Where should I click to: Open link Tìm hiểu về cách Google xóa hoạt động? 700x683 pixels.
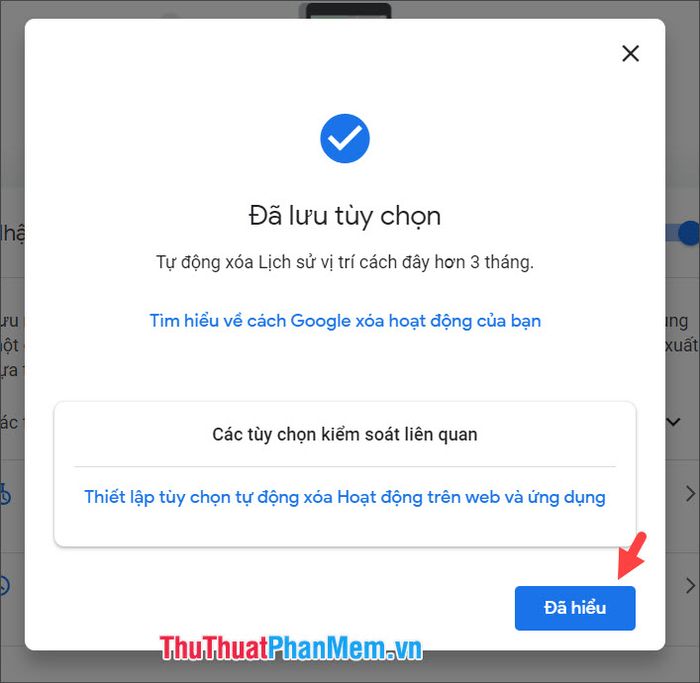click(345, 321)
